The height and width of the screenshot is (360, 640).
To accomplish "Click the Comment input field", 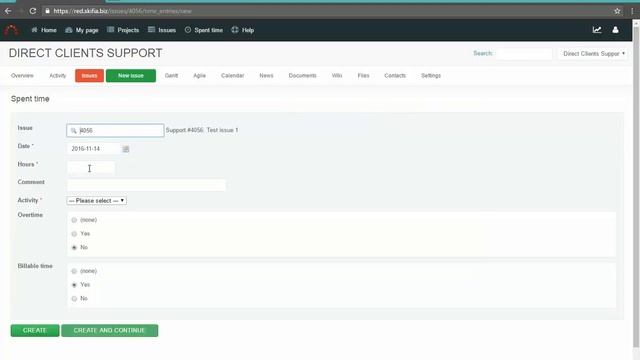I will point(147,185).
